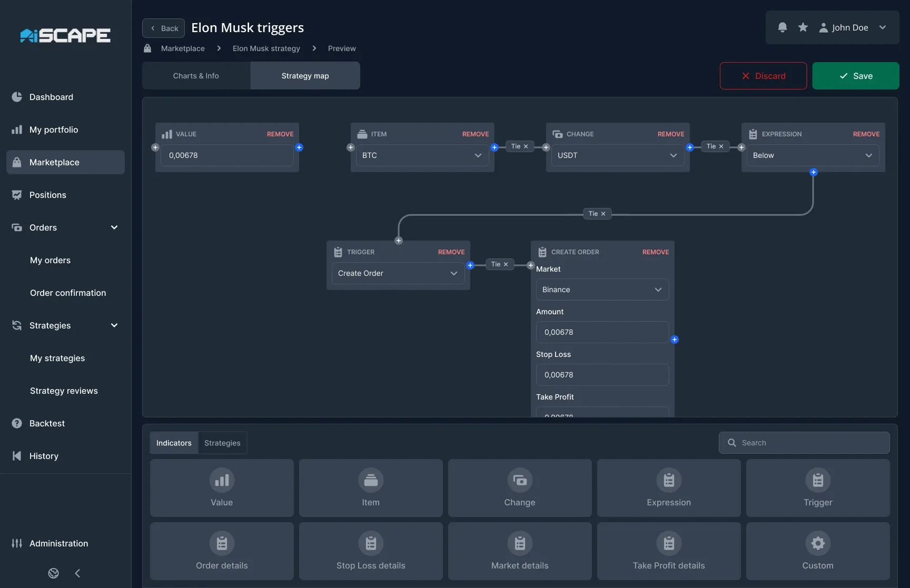Save the strategy
This screenshot has height=588, width=910.
856,76
